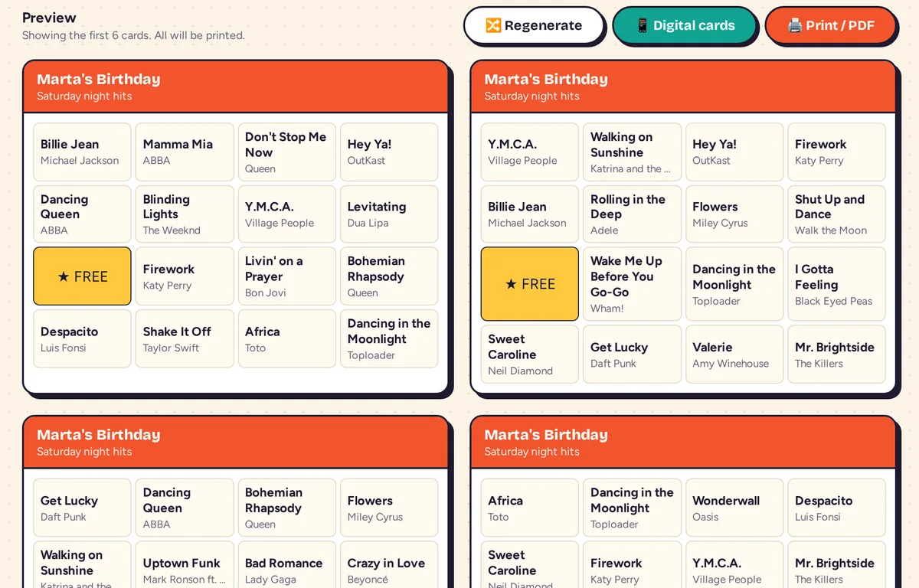
Task: Select the star FREE square on second card
Action: point(530,284)
